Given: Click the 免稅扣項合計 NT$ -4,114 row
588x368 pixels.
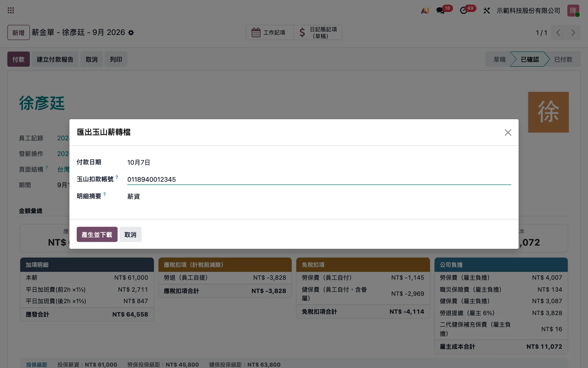Looking at the screenshot, I should point(363,312).
